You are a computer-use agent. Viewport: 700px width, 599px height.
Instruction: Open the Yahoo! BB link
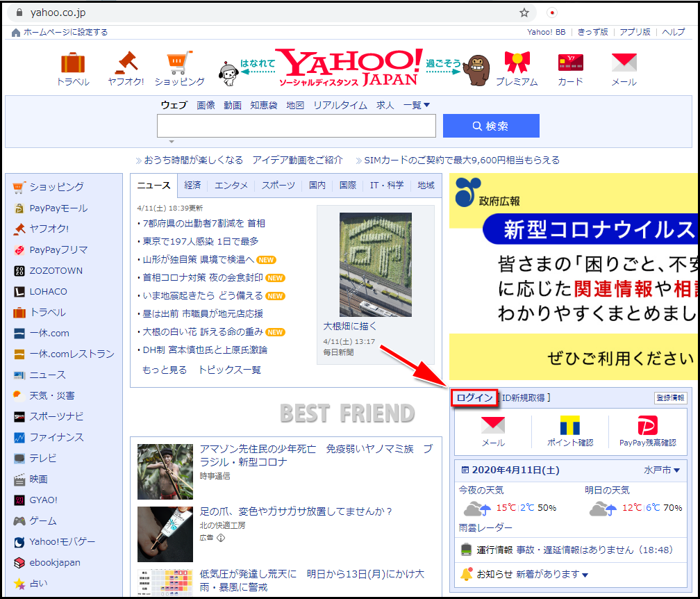546,32
